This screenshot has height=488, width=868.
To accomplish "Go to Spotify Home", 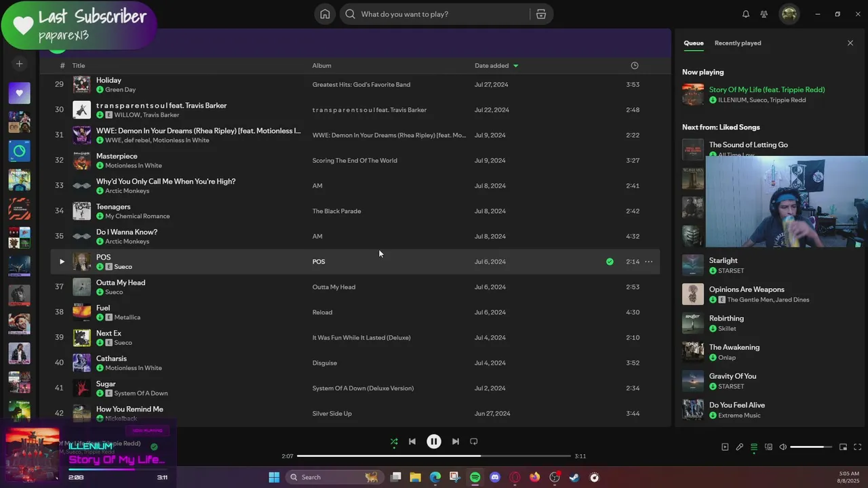I will [x=325, y=14].
